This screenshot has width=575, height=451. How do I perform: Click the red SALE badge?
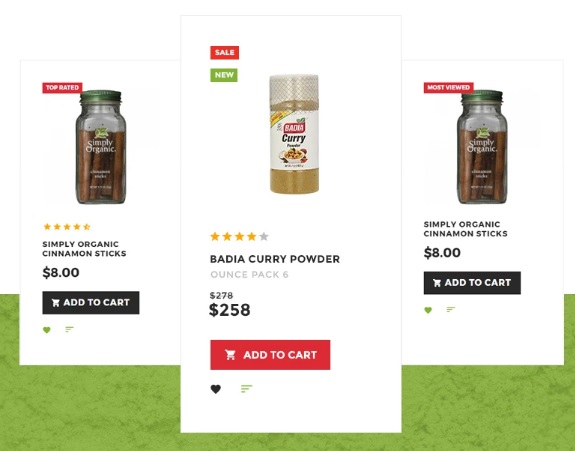(x=224, y=52)
